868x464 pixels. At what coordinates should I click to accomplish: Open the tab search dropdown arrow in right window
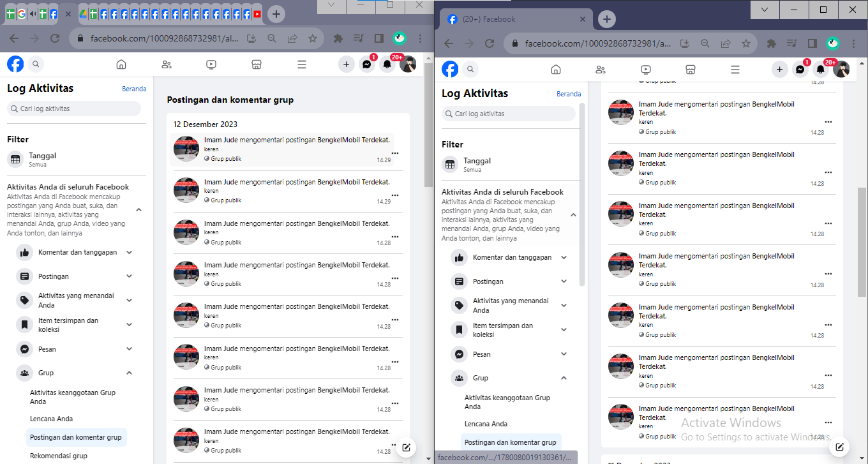(765, 9)
